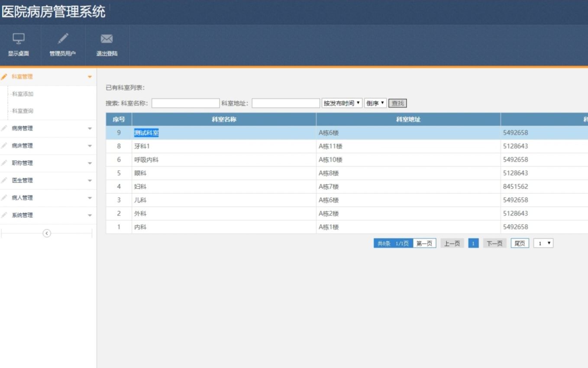Viewport: 588px width, 368px height.
Task: Click 下一页 next page button
Action: (x=494, y=244)
